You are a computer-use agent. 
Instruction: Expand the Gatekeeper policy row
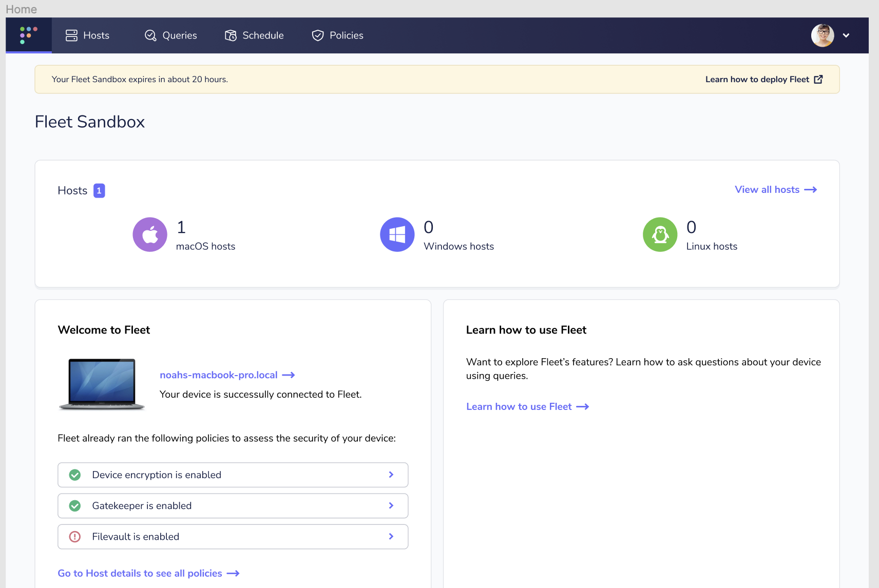tap(391, 505)
